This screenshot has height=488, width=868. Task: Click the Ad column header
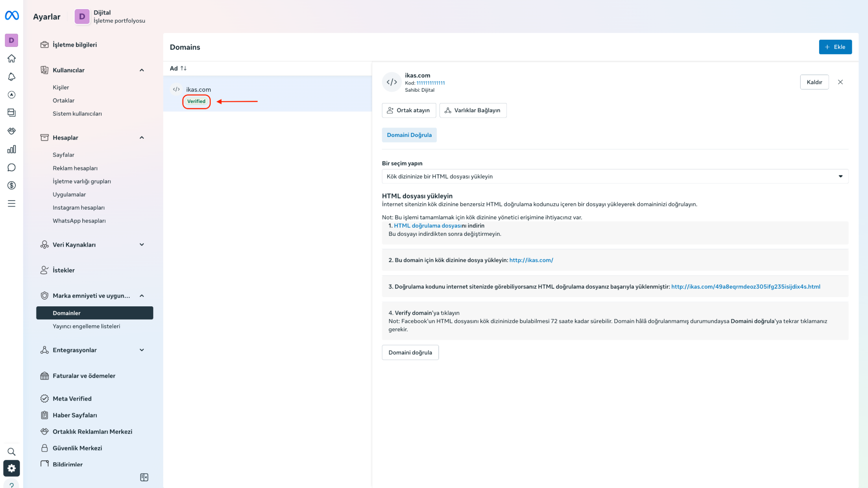(x=174, y=68)
